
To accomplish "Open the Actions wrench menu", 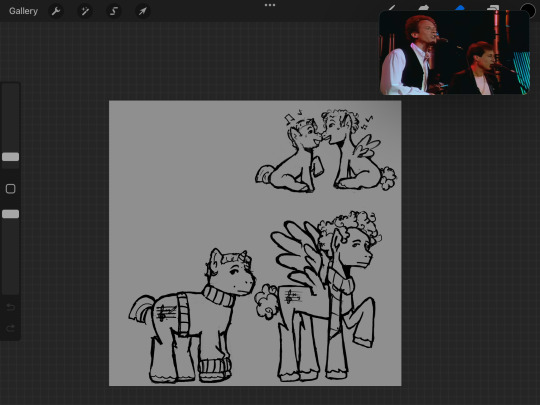I will click(56, 11).
